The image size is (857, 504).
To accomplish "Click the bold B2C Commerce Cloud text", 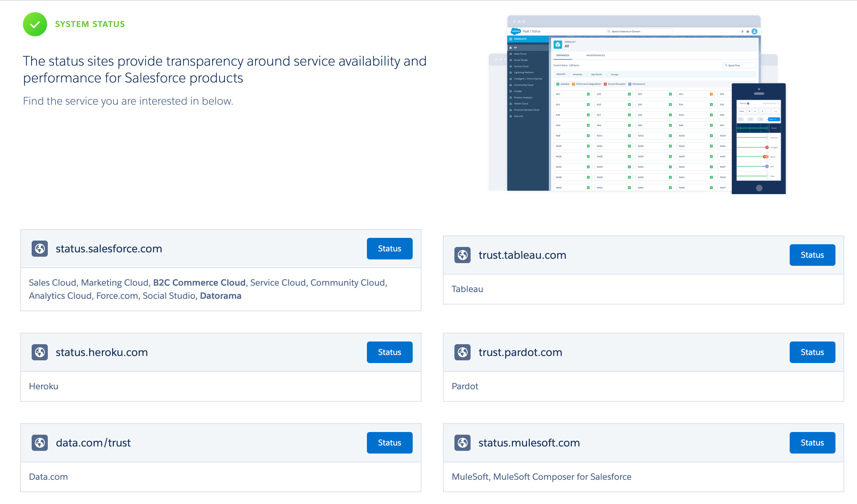I will (x=199, y=283).
